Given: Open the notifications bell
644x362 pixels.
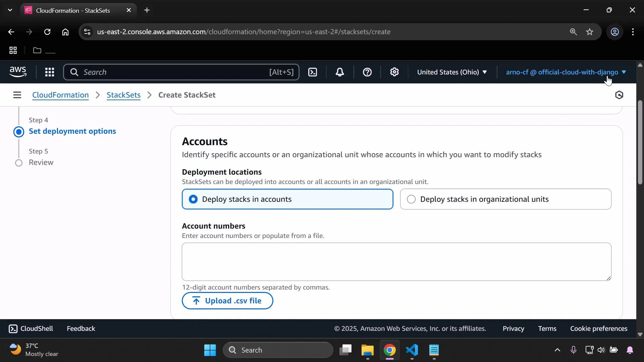Looking at the screenshot, I should pos(340,72).
